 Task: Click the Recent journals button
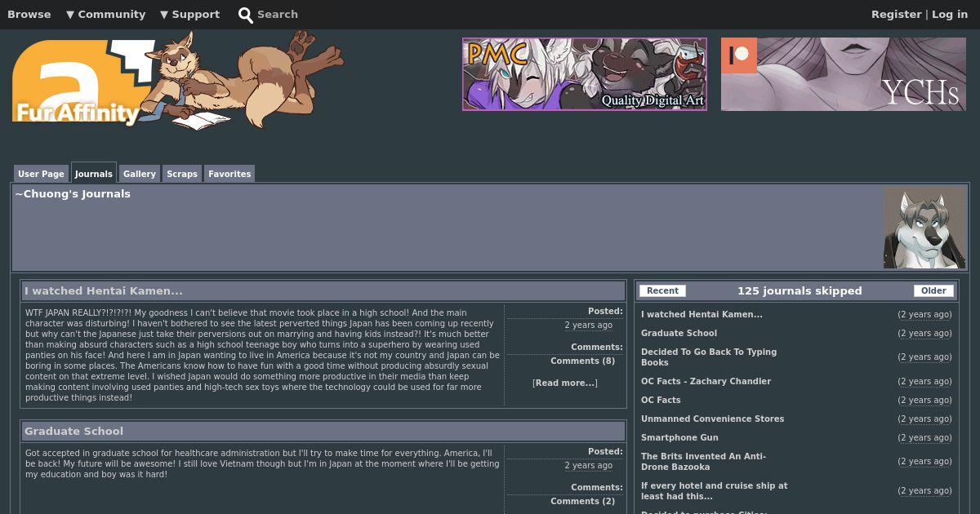point(662,290)
